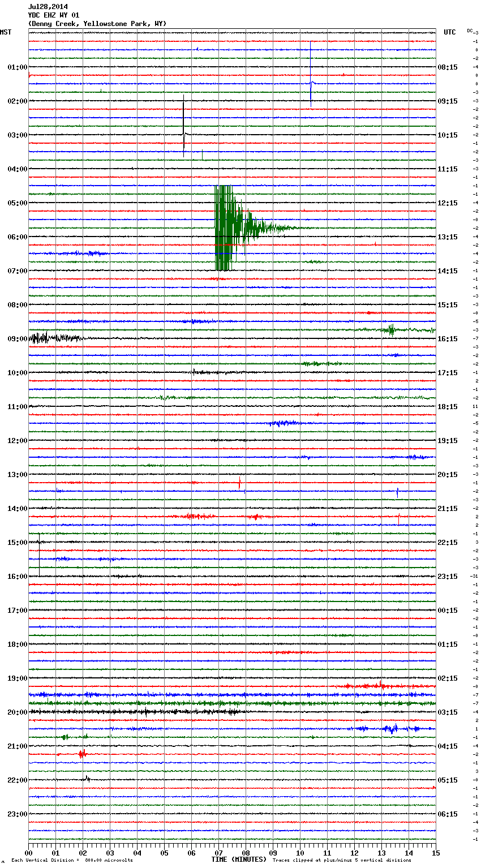
Task: Click the 09:15 UTC time label
Action: tap(448, 101)
